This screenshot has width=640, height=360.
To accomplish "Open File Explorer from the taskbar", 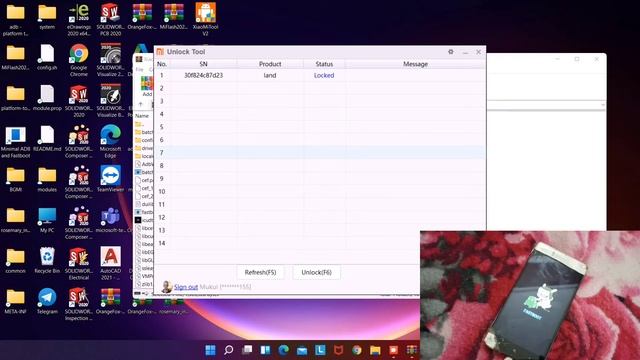I will point(375,350).
